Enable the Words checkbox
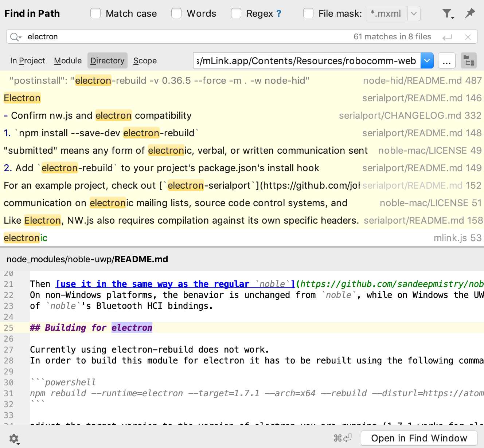484x448 pixels. (176, 13)
